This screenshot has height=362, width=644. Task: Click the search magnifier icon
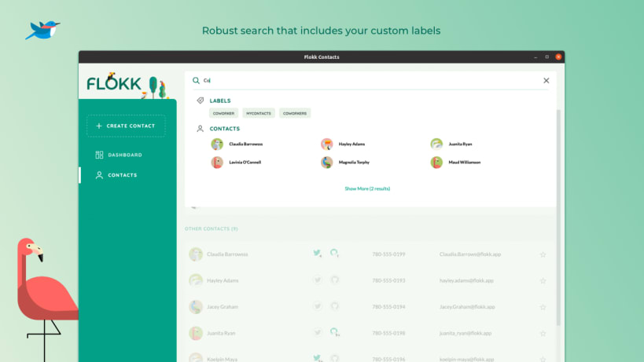(x=196, y=80)
